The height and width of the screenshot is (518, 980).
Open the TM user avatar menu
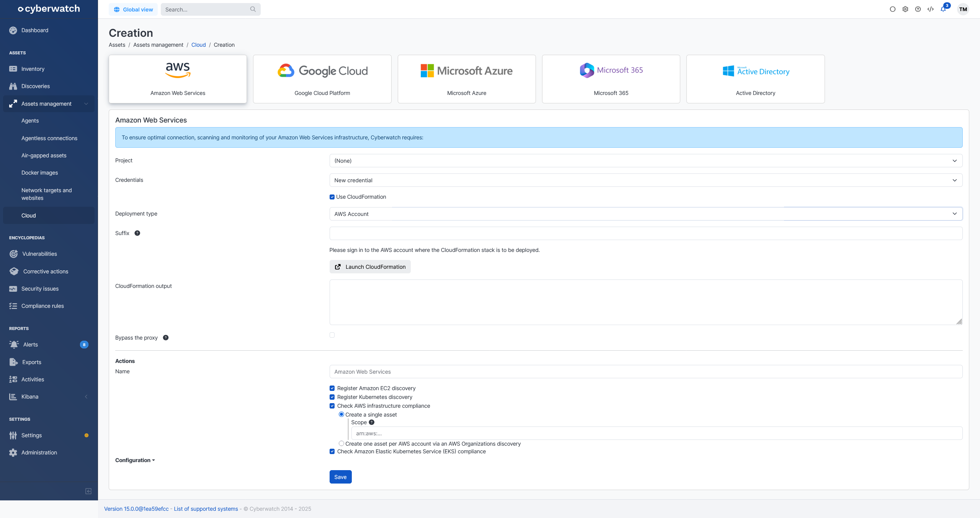click(963, 9)
